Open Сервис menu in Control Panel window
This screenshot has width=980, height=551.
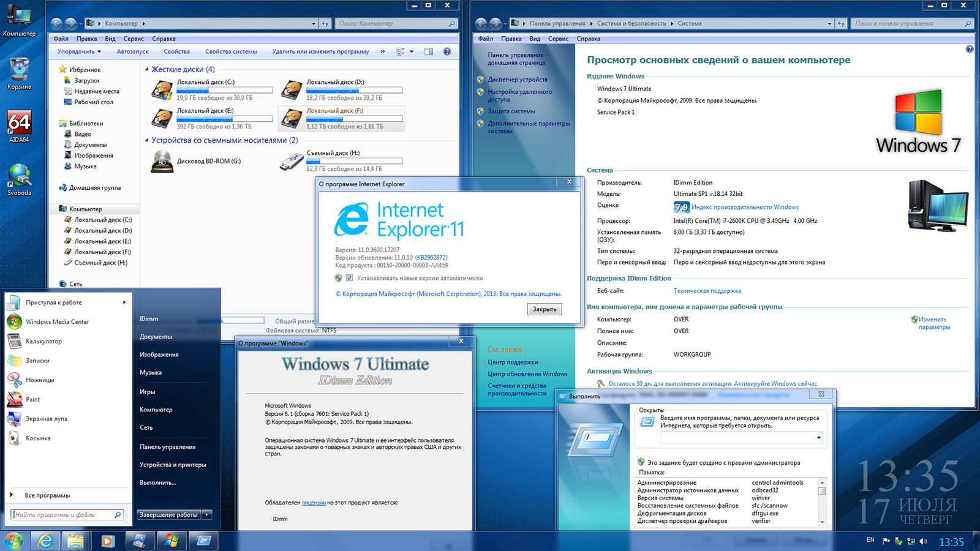558,39
